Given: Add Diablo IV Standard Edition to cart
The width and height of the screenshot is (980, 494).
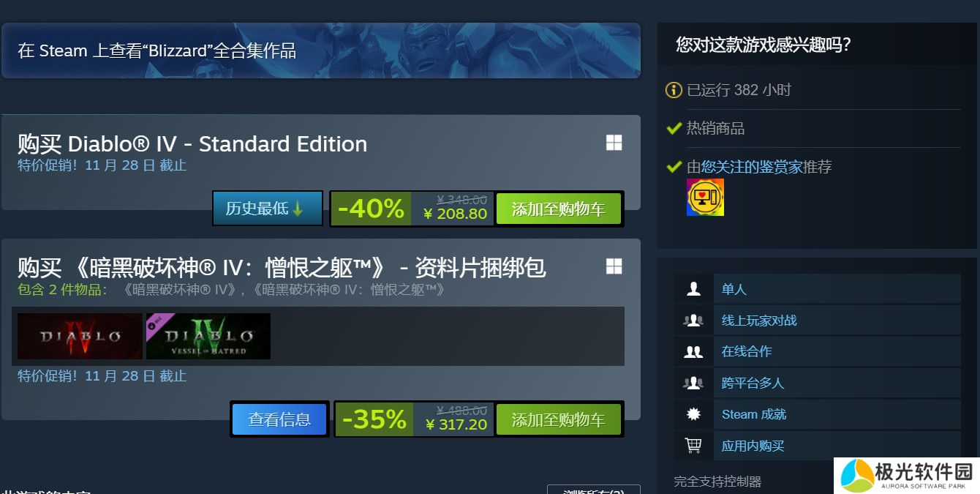Looking at the screenshot, I should pos(559,209).
